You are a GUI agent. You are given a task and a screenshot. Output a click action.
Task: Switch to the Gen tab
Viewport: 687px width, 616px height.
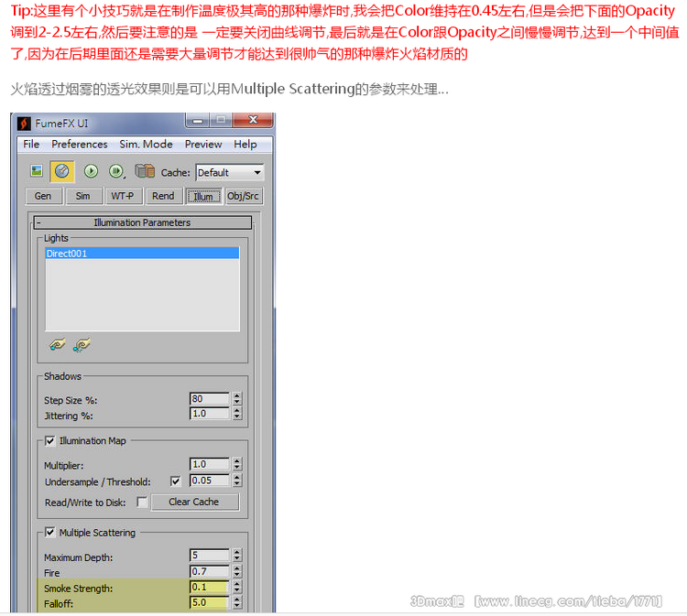click(x=43, y=196)
